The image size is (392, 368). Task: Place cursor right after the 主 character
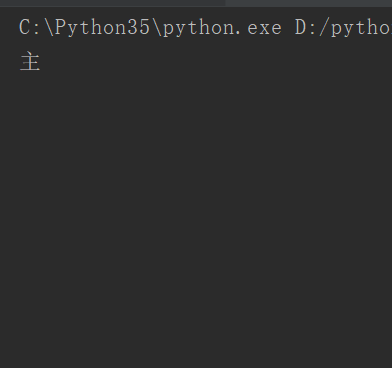coord(41,62)
